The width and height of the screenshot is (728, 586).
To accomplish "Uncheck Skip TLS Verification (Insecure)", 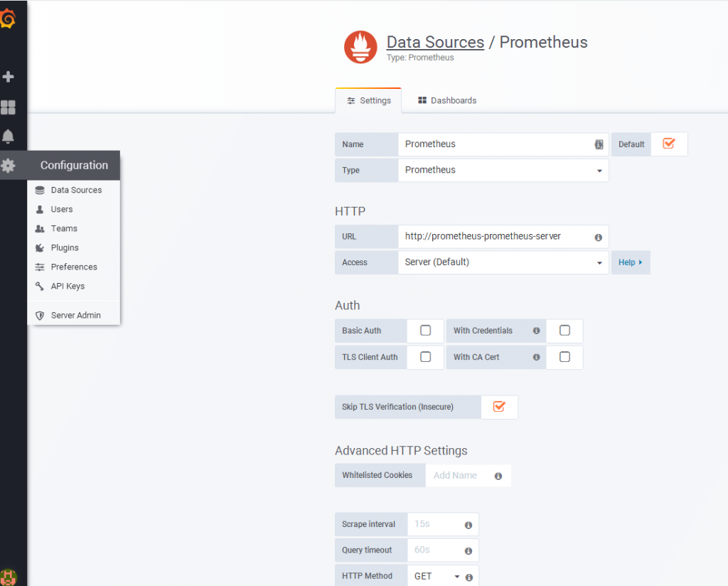I will [499, 406].
